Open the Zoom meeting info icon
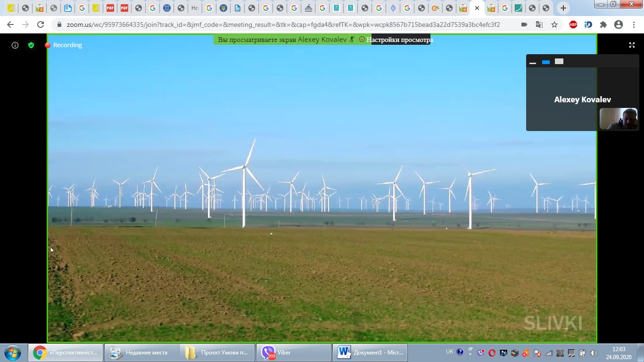Image resolution: width=644 pixels, height=362 pixels. pyautogui.click(x=15, y=45)
